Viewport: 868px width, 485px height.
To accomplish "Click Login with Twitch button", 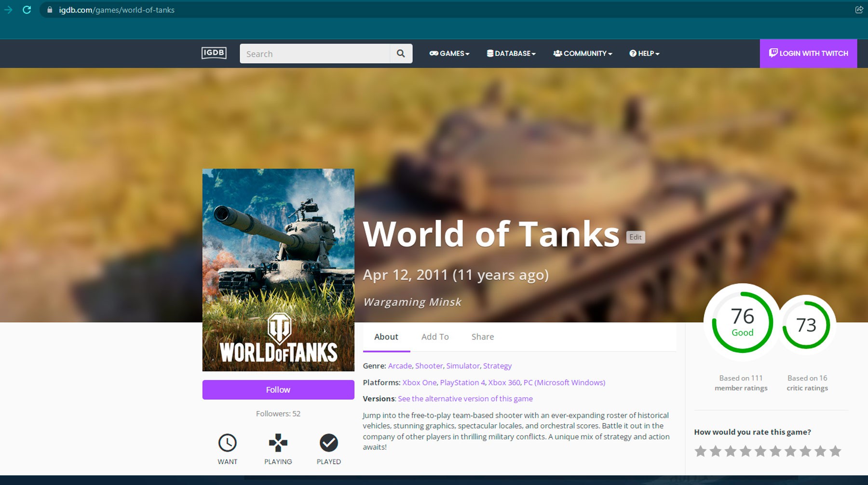I will pyautogui.click(x=808, y=54).
